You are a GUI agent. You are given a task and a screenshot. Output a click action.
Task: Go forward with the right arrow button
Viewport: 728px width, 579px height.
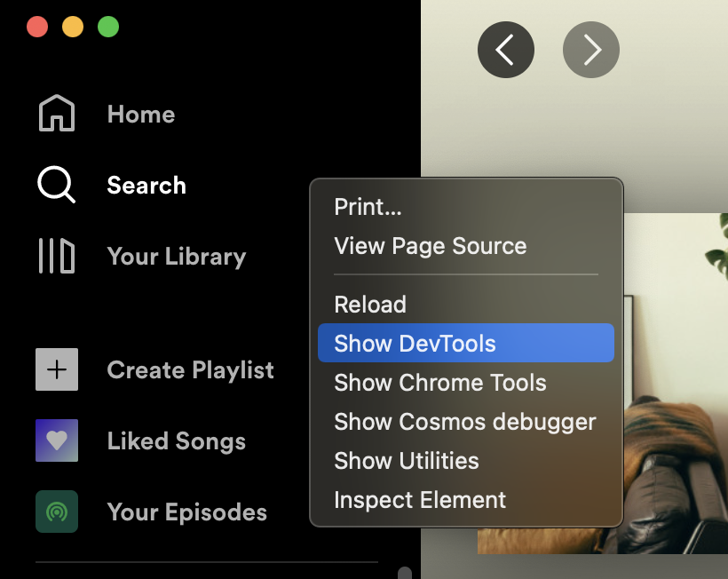[x=591, y=50]
